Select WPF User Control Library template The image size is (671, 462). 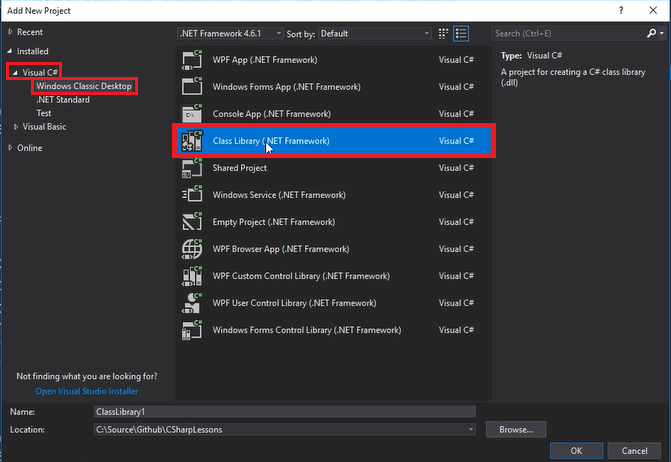(x=334, y=303)
